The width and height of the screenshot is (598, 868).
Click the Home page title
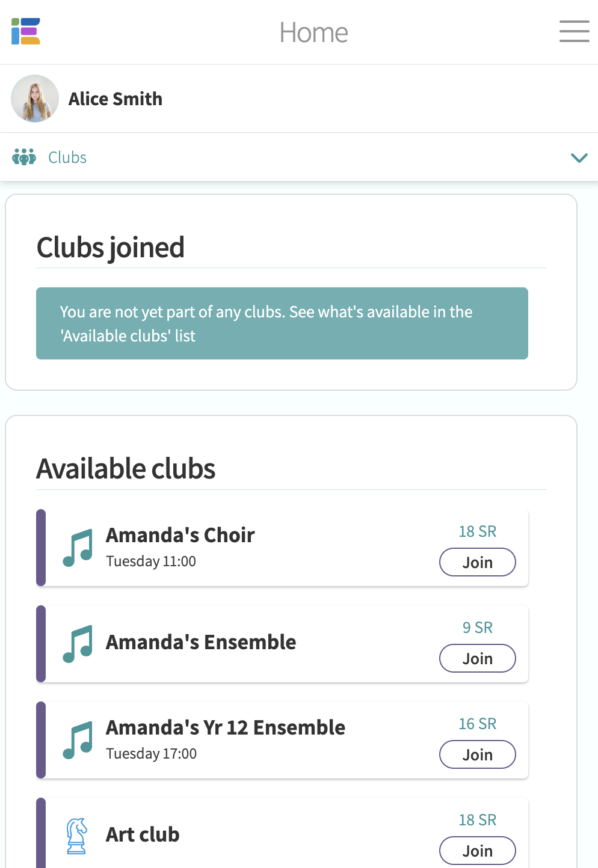[313, 32]
